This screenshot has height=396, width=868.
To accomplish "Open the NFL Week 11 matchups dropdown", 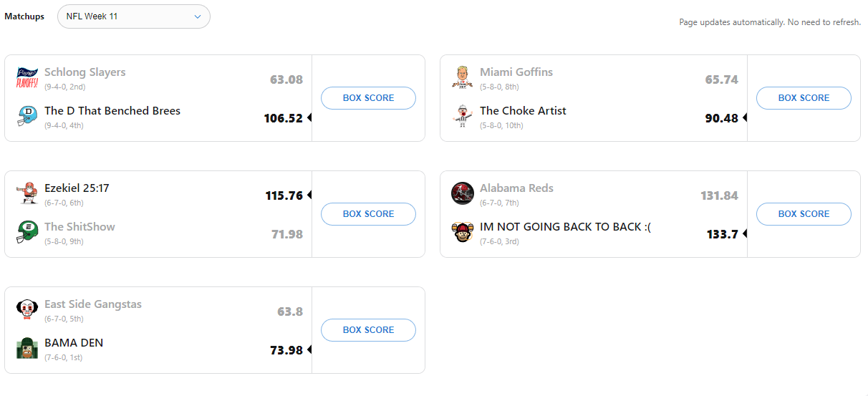I will point(133,16).
